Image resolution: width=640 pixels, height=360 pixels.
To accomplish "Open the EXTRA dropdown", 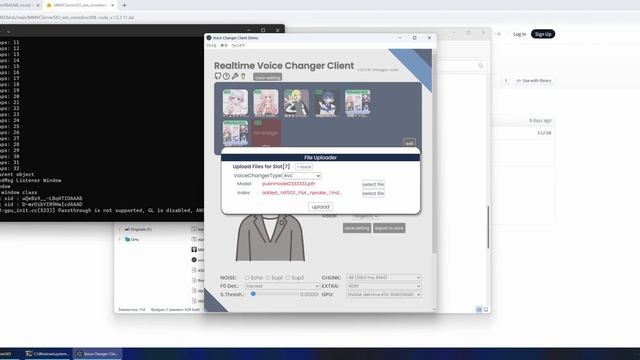I will point(384,286).
